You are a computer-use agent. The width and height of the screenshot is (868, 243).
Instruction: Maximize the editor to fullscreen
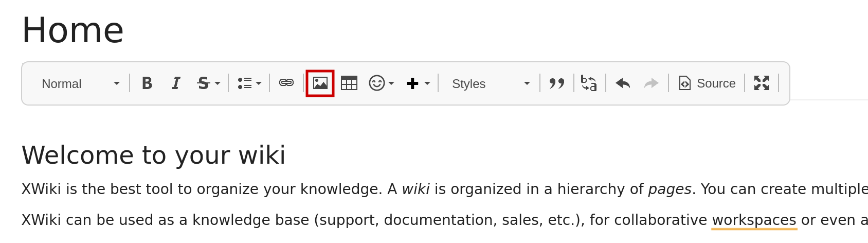point(762,83)
